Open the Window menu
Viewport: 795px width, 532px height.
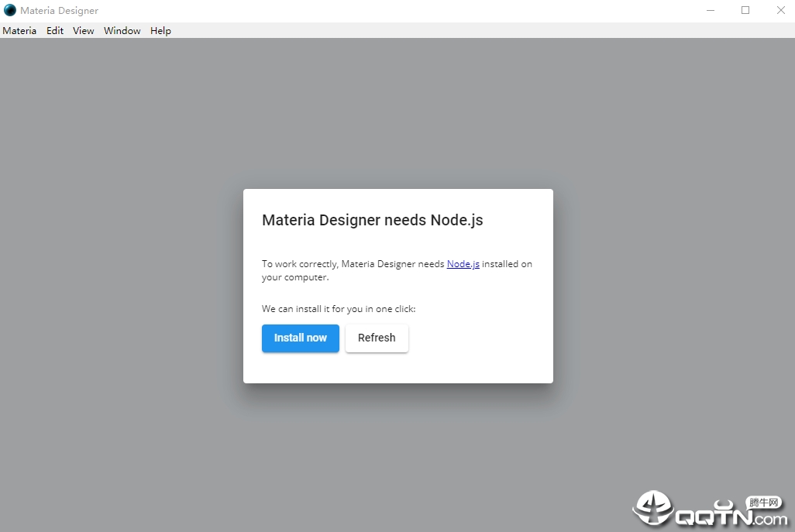tap(122, 30)
